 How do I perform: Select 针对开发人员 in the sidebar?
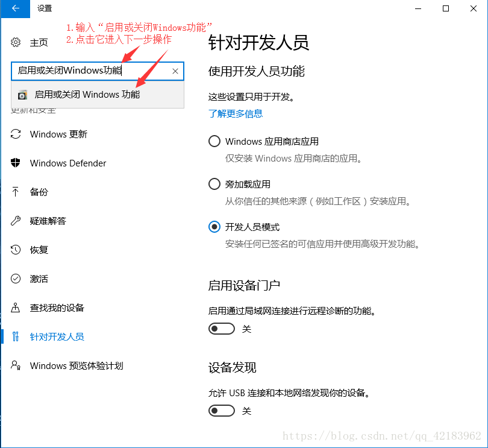pyautogui.click(x=57, y=337)
